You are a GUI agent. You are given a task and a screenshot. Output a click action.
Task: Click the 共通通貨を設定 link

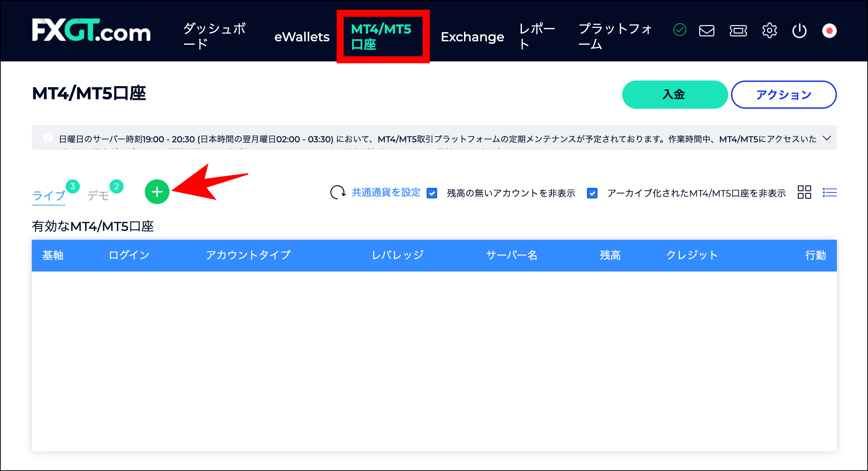coord(386,193)
